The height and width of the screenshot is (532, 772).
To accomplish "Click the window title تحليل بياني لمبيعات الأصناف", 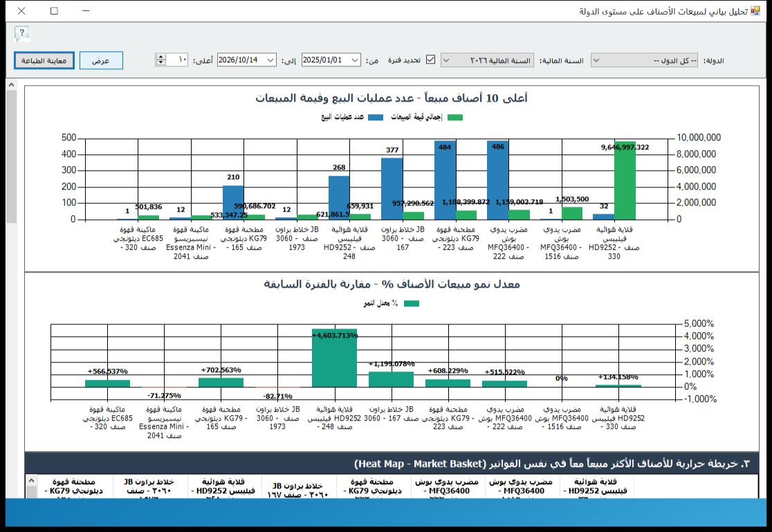I will 663,11.
